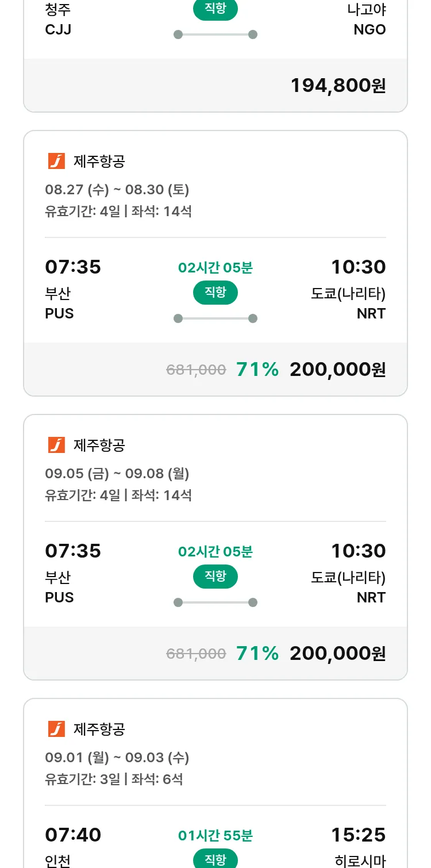The width and height of the screenshot is (431, 868).
Task: Tap the NGO 나고야 destination code
Action: pos(370,30)
